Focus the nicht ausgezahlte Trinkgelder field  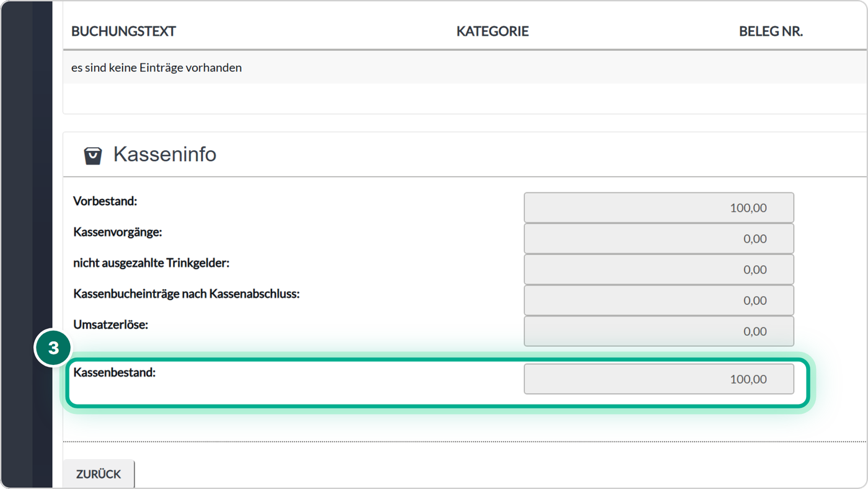[658, 270]
